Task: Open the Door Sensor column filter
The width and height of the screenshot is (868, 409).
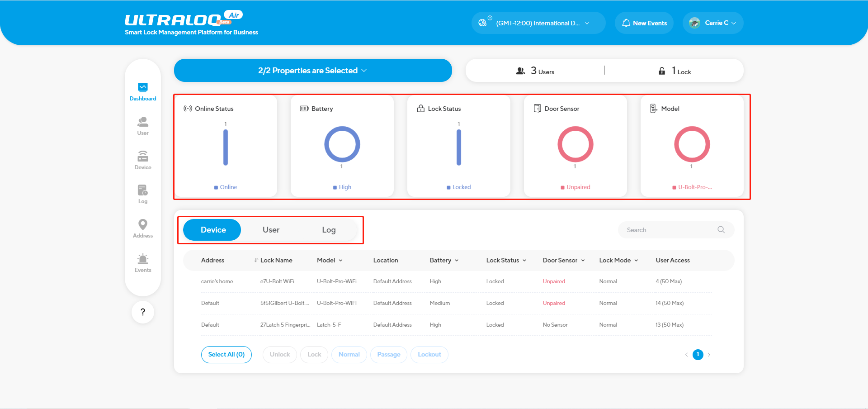Action: (x=583, y=261)
